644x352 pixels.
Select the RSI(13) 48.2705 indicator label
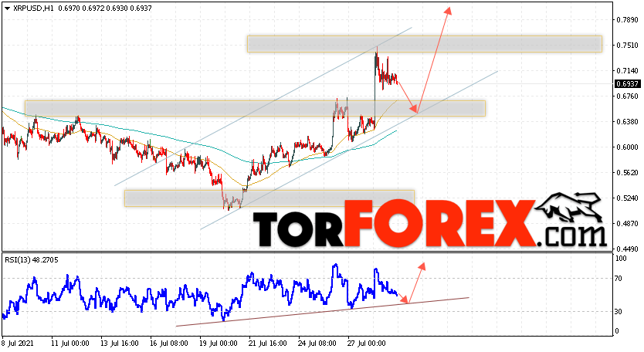[x=32, y=259]
